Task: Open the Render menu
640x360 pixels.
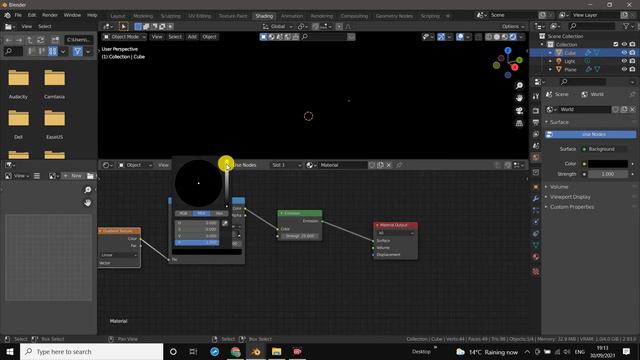Action: (50, 15)
